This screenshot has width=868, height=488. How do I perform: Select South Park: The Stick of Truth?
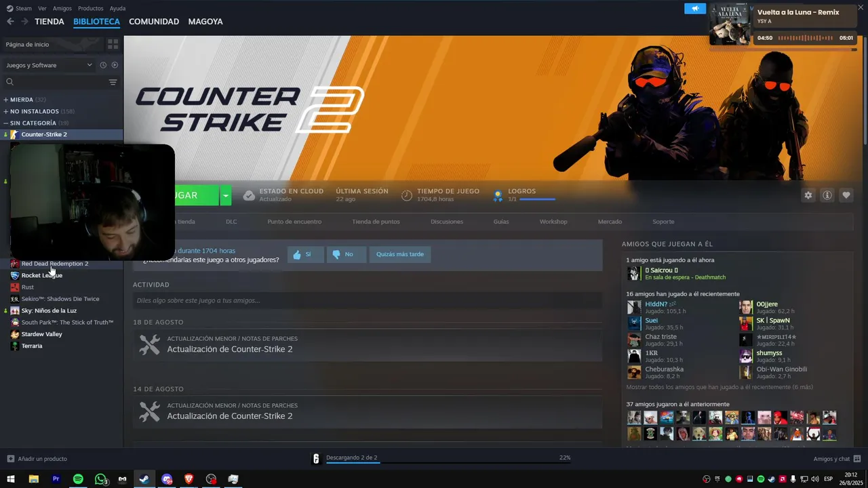tap(62, 322)
